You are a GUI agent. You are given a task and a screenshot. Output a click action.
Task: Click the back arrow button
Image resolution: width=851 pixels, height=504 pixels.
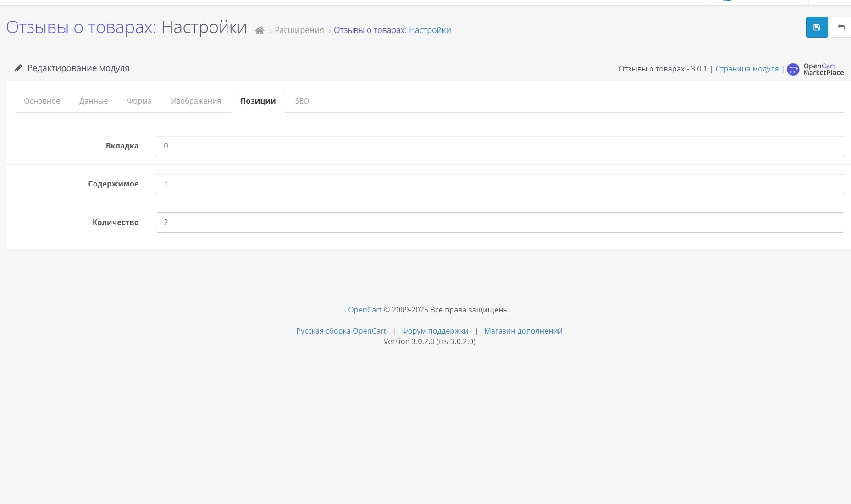pyautogui.click(x=841, y=27)
